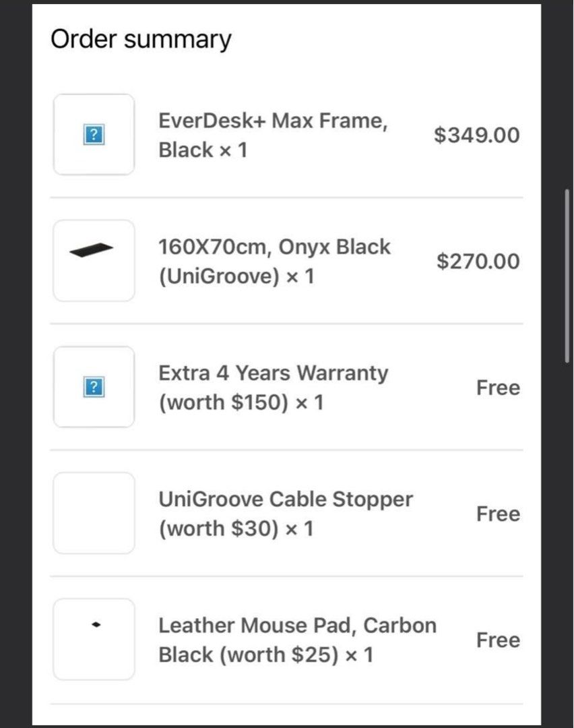Click the broken image icon for Extra Warranty
574x728 pixels.
click(x=94, y=388)
